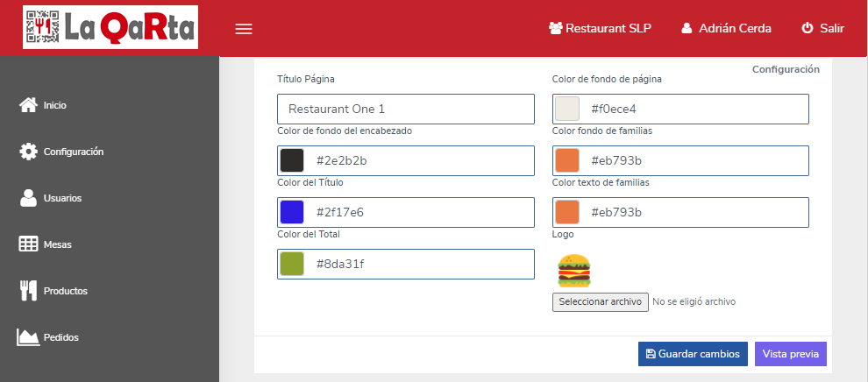868x382 pixels.
Task: Click the Título Página label
Action: [306, 79]
